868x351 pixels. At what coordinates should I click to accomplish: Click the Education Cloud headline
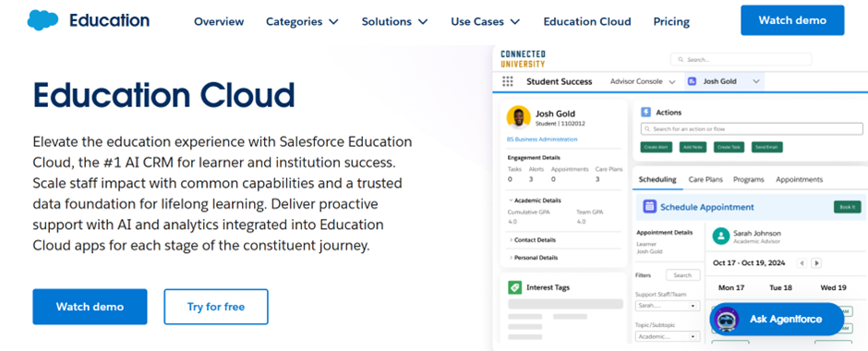(163, 94)
